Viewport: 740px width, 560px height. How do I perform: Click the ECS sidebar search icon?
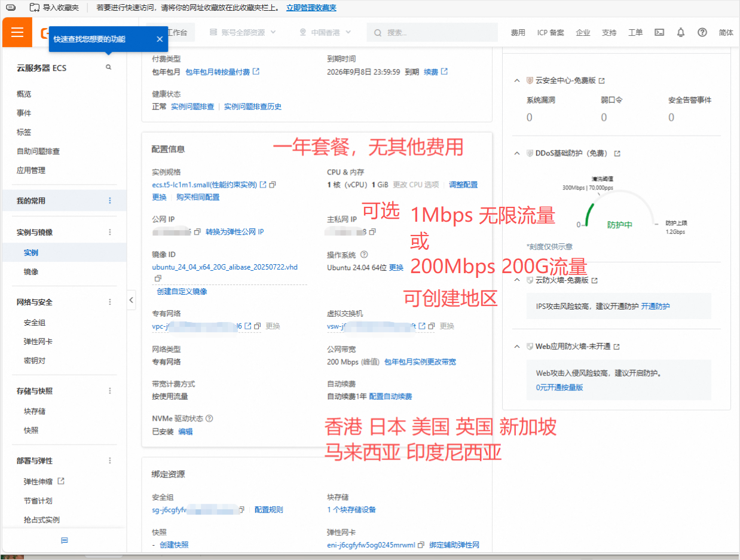click(108, 68)
